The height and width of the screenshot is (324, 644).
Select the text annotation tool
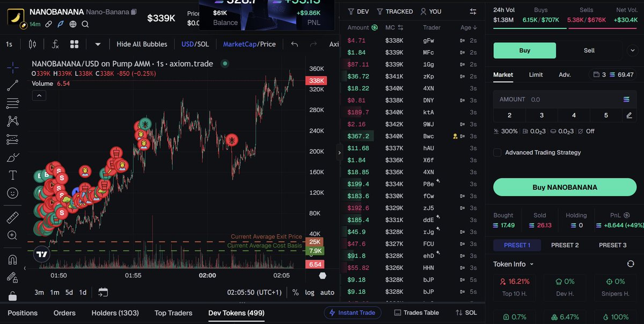click(x=13, y=175)
